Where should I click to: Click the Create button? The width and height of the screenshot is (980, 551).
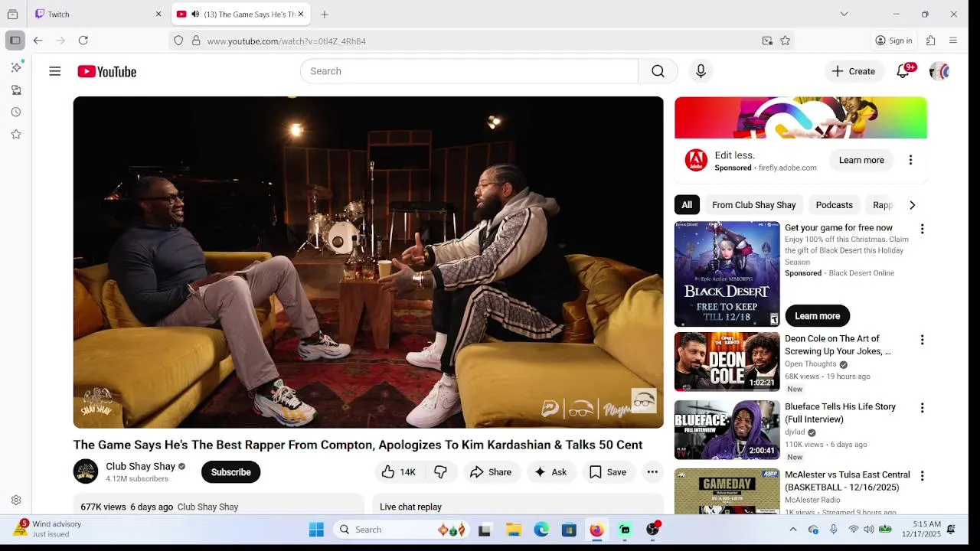pyautogui.click(x=854, y=71)
